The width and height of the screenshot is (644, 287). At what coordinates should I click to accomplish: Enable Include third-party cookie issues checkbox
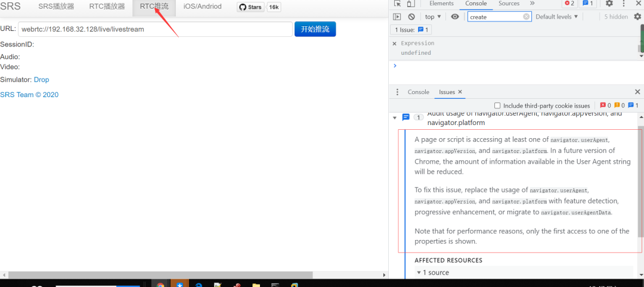tap(497, 106)
